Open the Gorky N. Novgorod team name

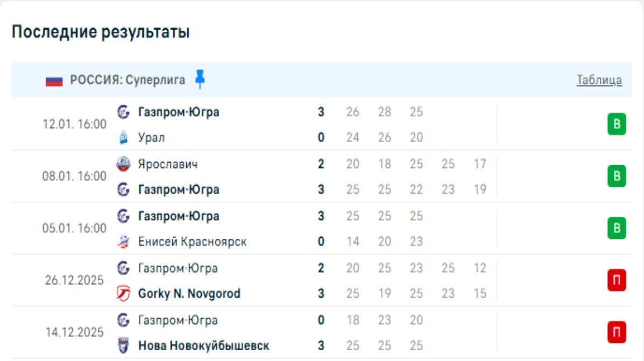tap(189, 294)
